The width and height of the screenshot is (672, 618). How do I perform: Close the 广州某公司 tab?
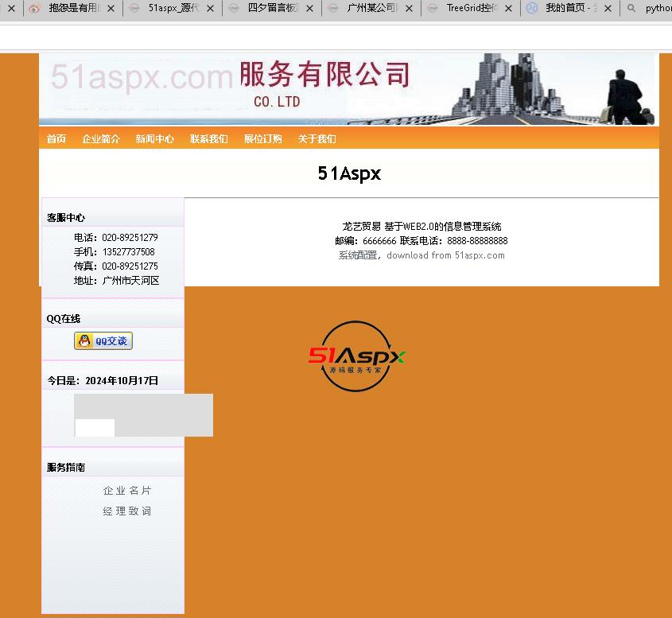click(410, 8)
